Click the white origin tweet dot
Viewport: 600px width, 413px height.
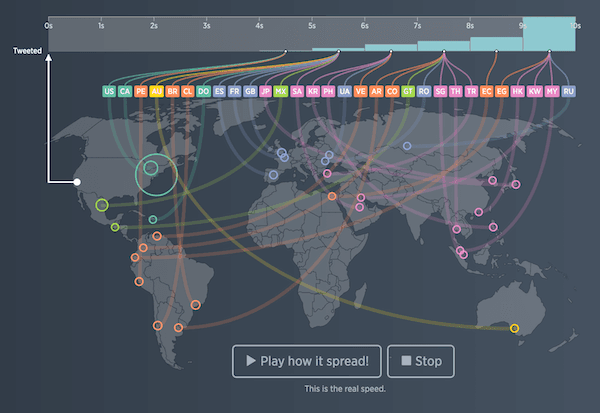pos(77,182)
